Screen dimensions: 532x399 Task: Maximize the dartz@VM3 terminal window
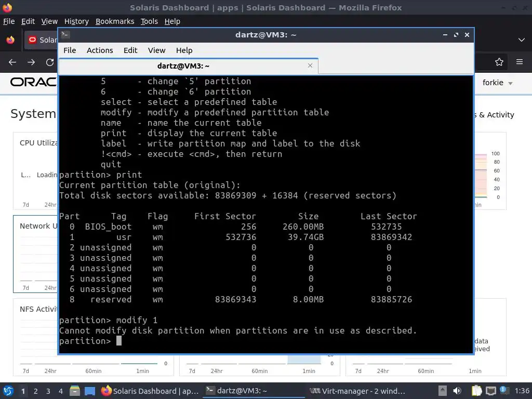456,35
